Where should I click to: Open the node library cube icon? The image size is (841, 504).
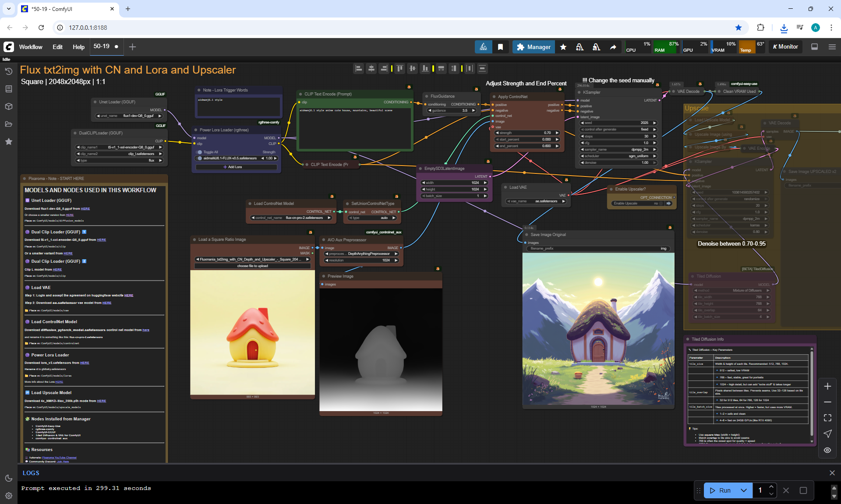coord(9,106)
